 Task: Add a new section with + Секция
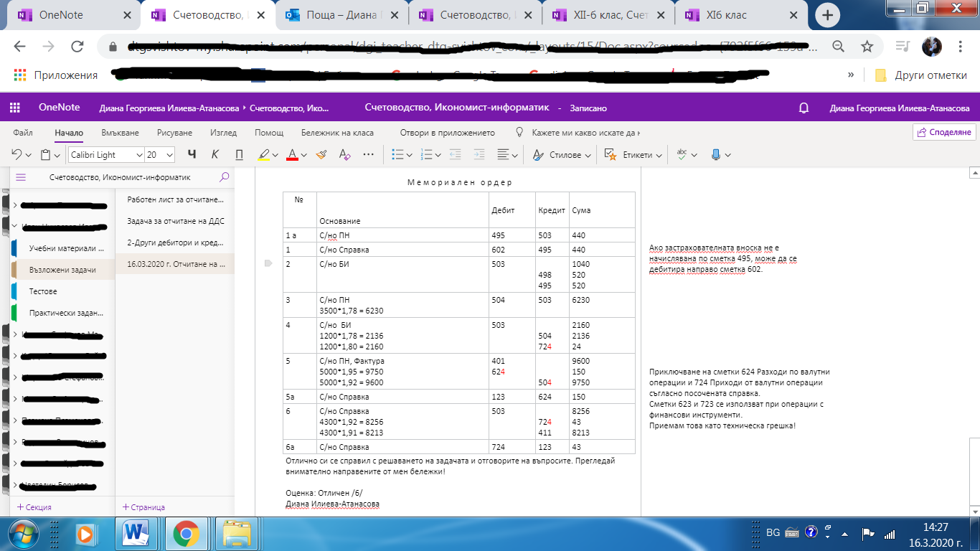(x=34, y=507)
